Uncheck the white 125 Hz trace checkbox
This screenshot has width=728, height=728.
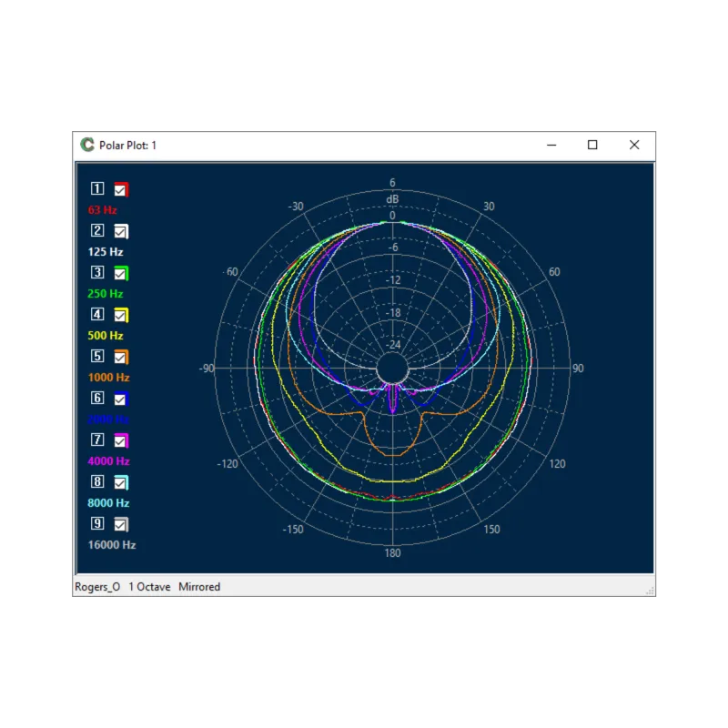(x=121, y=231)
